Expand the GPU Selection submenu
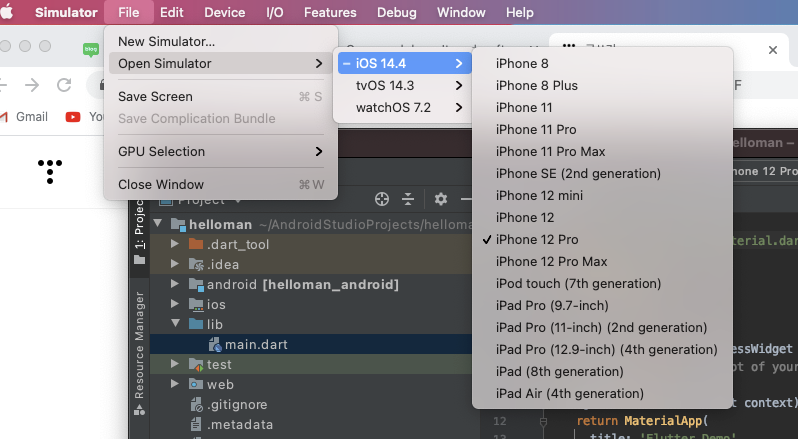Image resolution: width=798 pixels, height=439 pixels. 221,151
